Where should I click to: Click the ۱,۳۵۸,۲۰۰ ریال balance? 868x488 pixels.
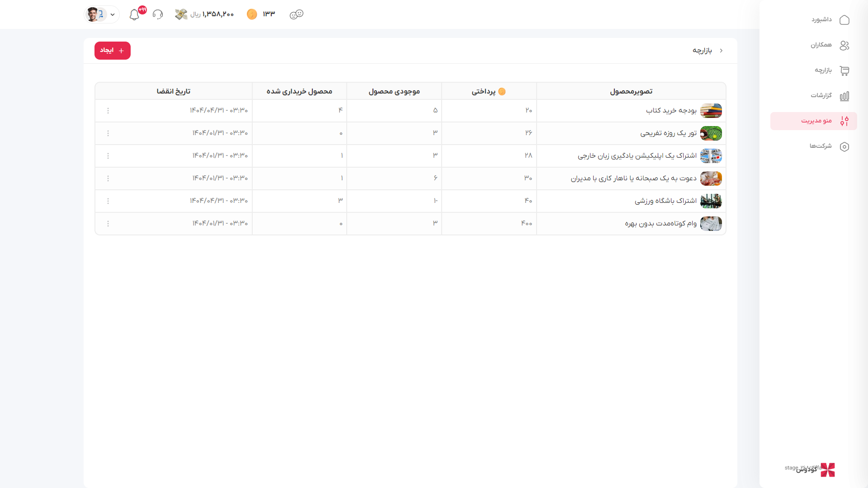[x=212, y=14]
